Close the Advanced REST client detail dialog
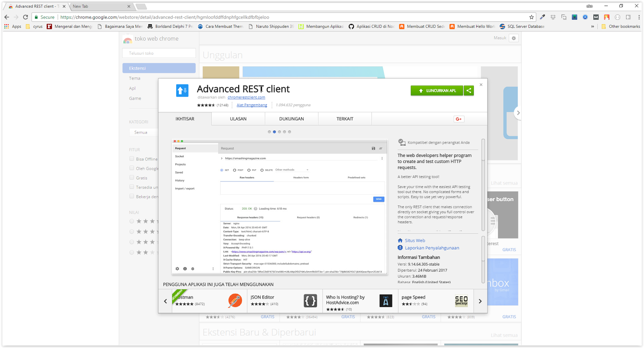The width and height of the screenshot is (644, 348). tap(481, 84)
